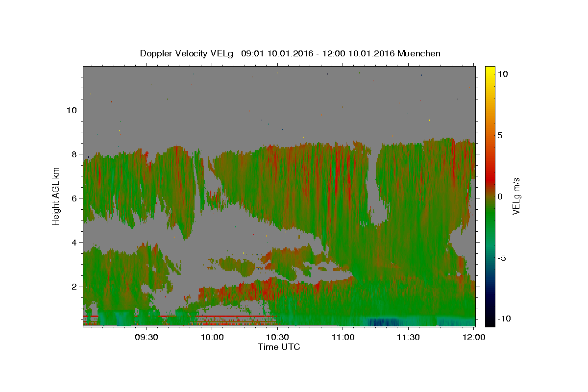Click the height label '10' on y-axis

(x=71, y=110)
